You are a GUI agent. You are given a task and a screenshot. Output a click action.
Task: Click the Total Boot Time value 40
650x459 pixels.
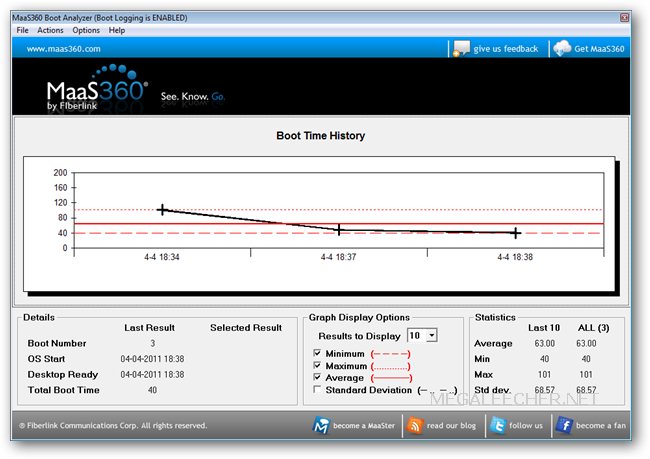click(x=153, y=390)
